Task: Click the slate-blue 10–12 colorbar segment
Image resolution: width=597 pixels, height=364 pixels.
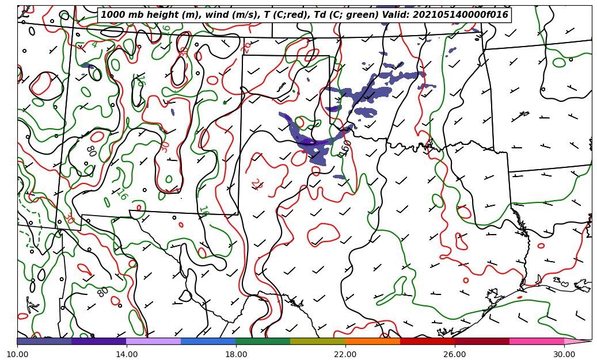Action: pos(44,341)
